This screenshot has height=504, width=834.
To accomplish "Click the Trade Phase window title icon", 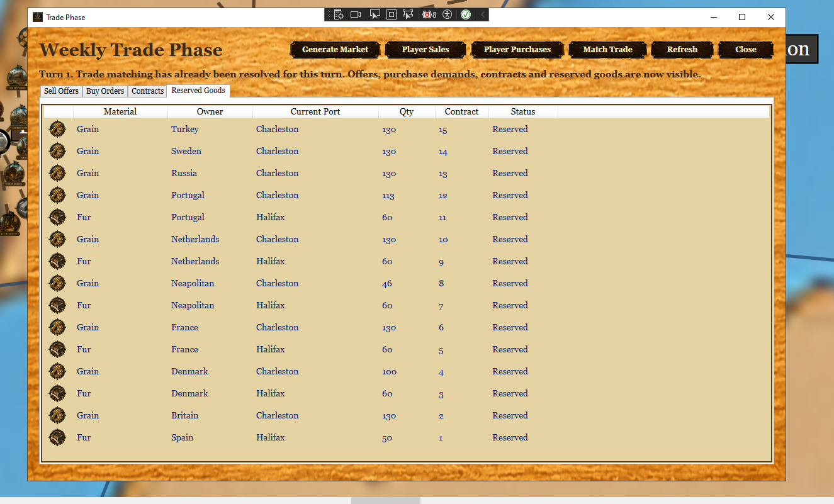I will tap(38, 17).
